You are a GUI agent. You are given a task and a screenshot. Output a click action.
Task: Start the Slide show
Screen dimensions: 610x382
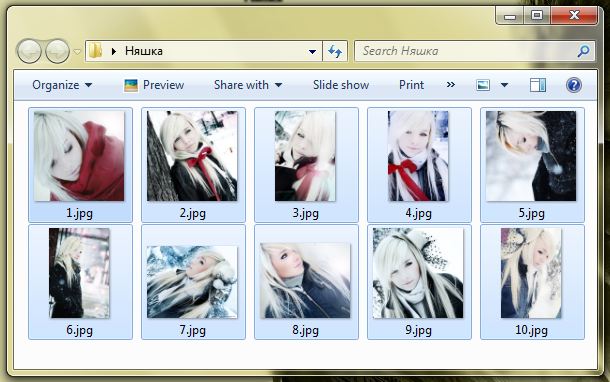(x=341, y=85)
